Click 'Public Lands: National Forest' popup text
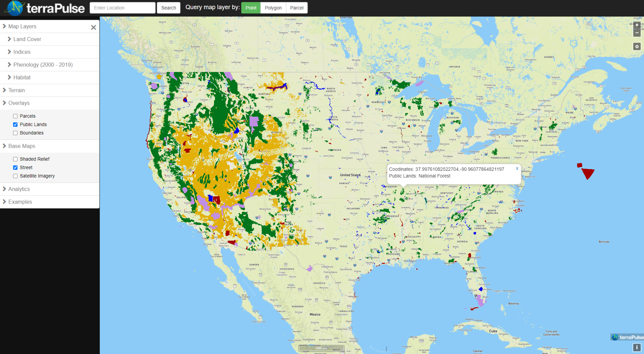Viewport: 644px width, 354px height. tap(420, 176)
